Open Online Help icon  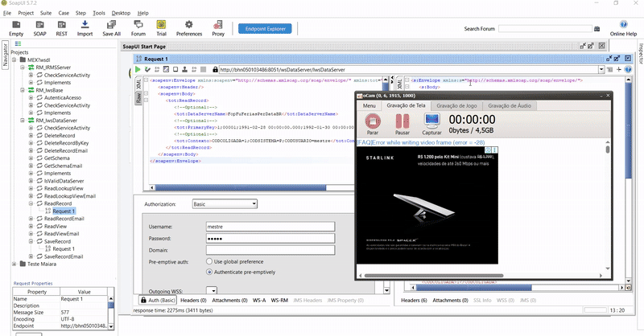click(x=623, y=25)
